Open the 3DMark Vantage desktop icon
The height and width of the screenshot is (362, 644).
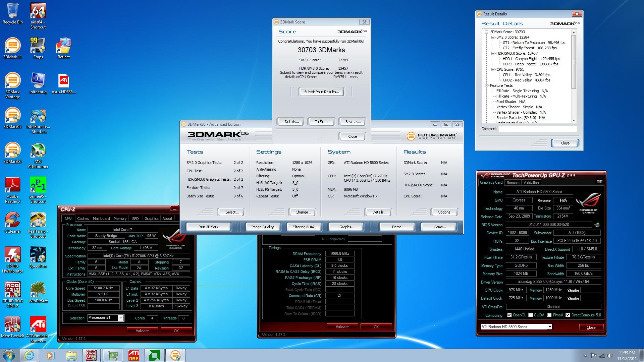click(13, 85)
